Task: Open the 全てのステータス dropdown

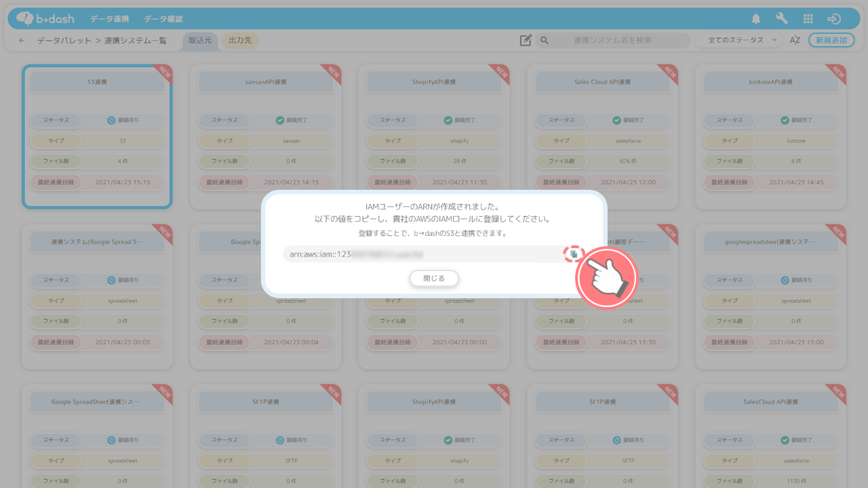Action: click(740, 40)
